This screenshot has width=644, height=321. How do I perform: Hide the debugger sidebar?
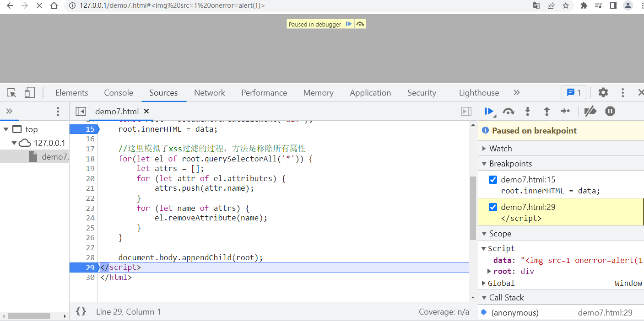coord(466,111)
